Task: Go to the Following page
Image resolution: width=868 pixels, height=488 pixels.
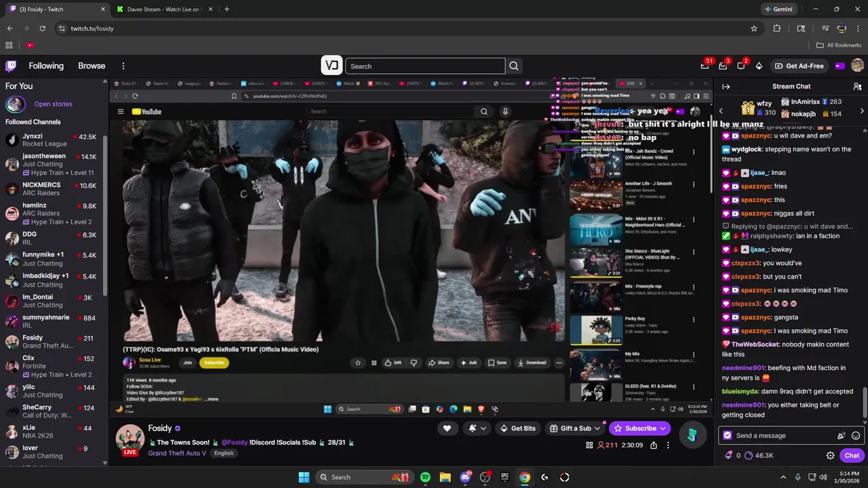Action: click(46, 66)
